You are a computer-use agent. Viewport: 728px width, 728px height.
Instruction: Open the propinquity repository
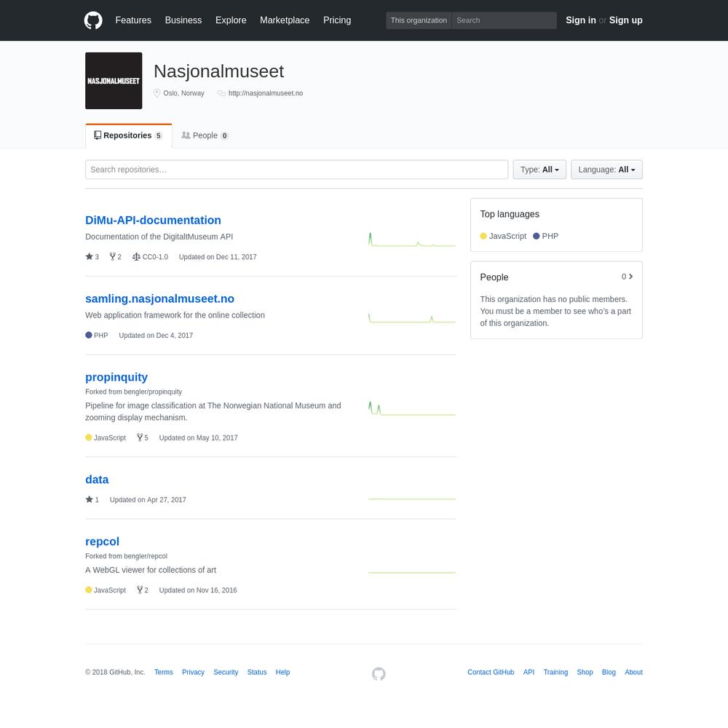coord(116,377)
